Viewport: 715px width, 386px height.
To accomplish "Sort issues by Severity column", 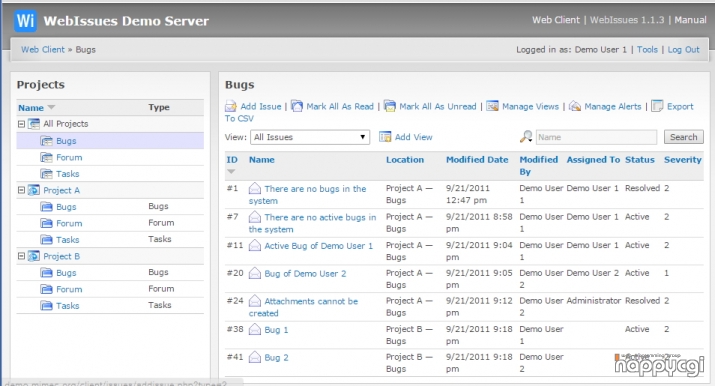I will (x=683, y=160).
